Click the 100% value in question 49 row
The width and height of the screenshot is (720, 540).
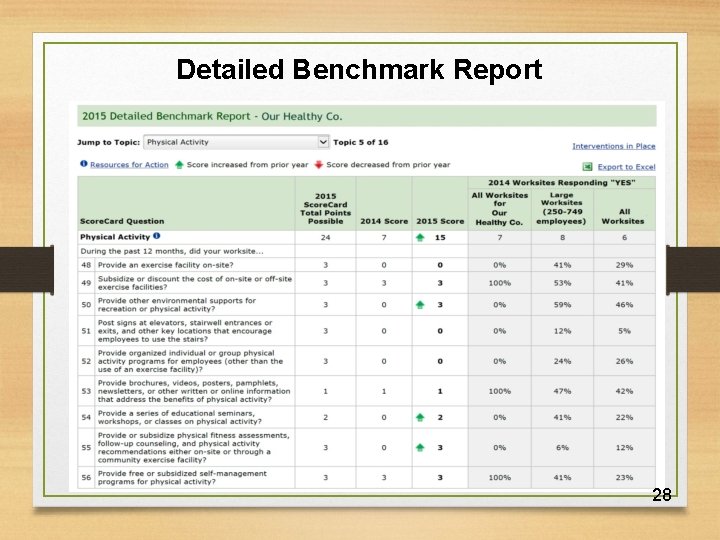point(500,283)
